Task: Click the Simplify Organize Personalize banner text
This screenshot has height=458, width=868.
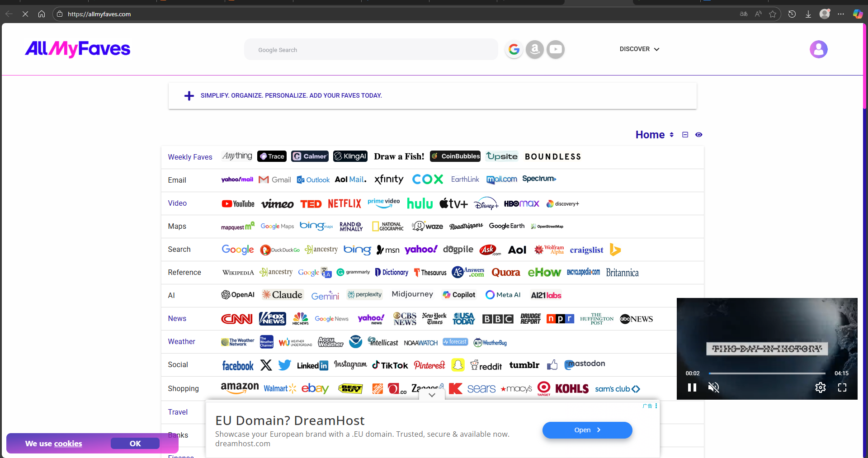Action: point(291,95)
